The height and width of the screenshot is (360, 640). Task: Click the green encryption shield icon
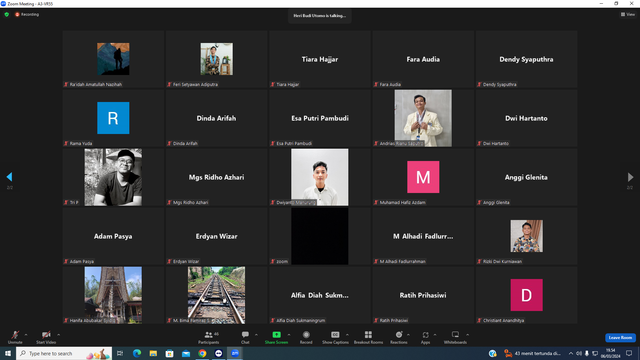click(x=7, y=14)
